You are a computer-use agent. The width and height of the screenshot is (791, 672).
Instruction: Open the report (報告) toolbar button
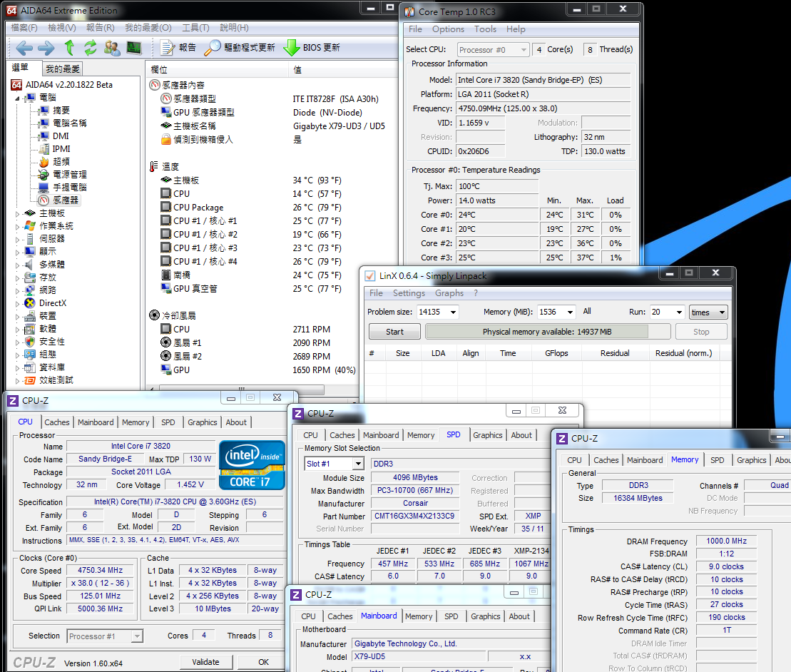178,47
